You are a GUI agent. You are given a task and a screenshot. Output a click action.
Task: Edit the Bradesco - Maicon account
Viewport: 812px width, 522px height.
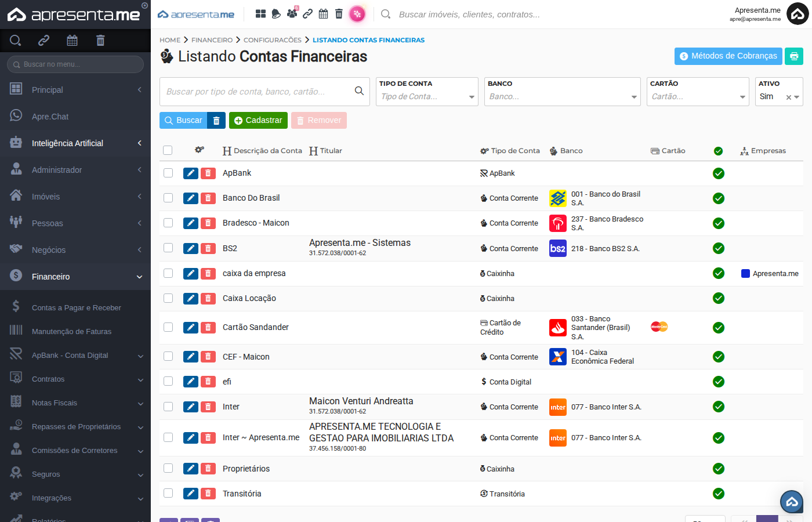tap(191, 223)
